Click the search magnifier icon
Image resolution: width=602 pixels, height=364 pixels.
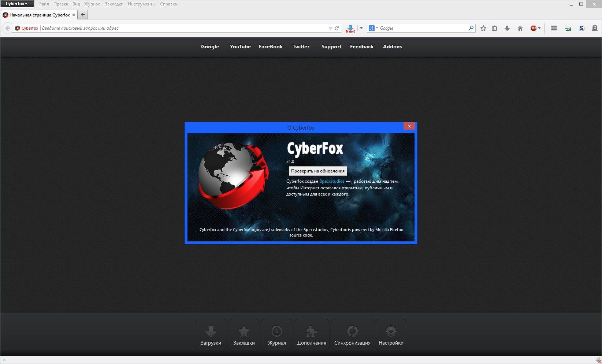tap(471, 28)
